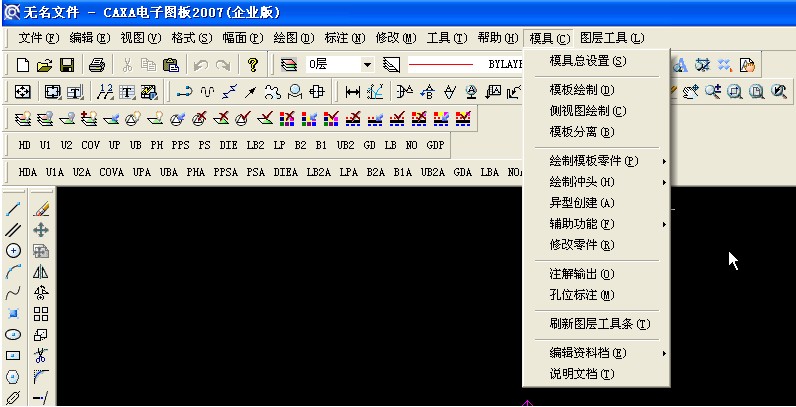Choose 修改零件 menu entry

pos(596,245)
